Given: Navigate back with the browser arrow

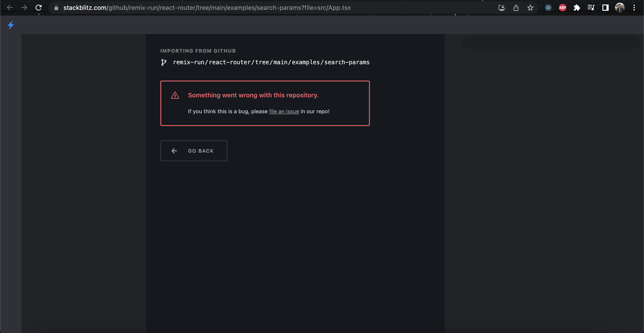Looking at the screenshot, I should [10, 8].
